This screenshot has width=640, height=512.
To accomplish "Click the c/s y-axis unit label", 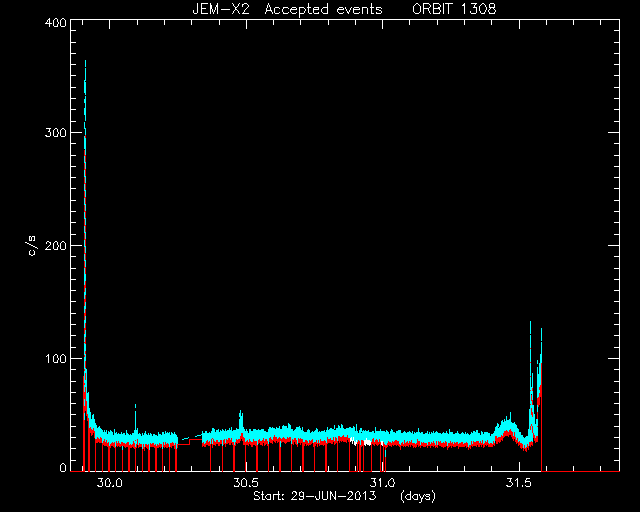I will (32, 245).
